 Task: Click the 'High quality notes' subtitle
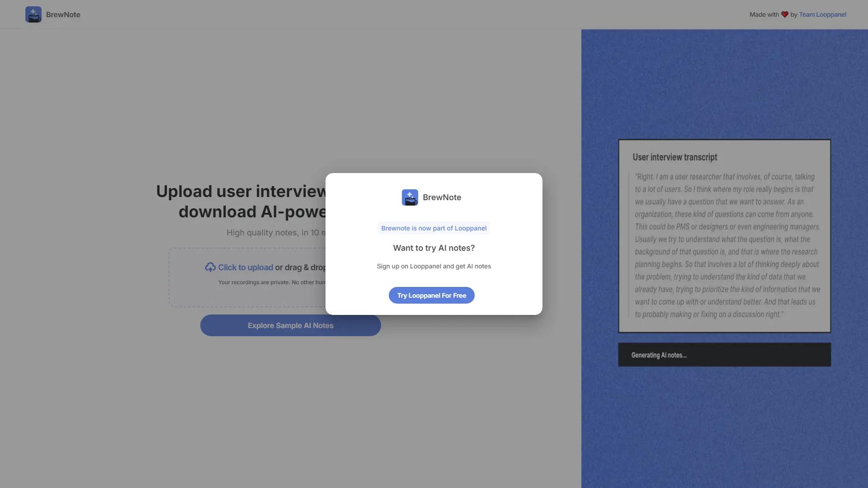coord(276,233)
